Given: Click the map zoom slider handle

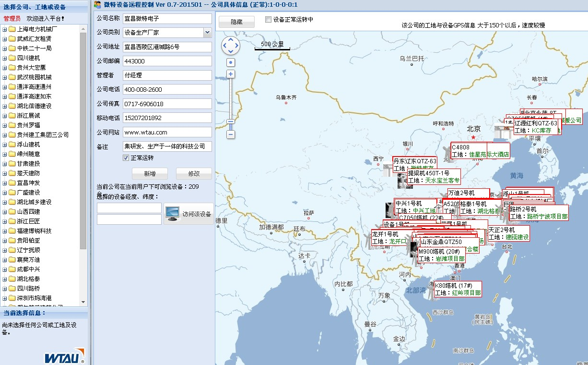Looking at the screenshot, I should click(x=231, y=122).
